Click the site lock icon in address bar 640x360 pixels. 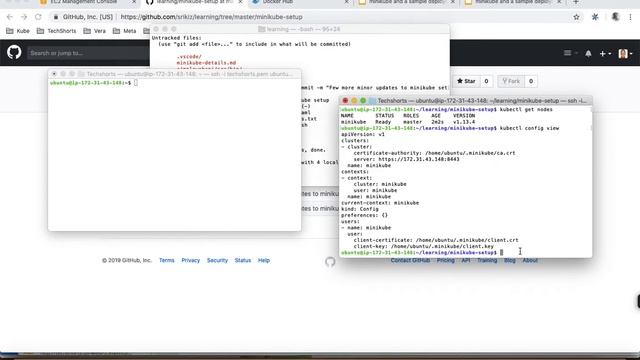point(56,17)
